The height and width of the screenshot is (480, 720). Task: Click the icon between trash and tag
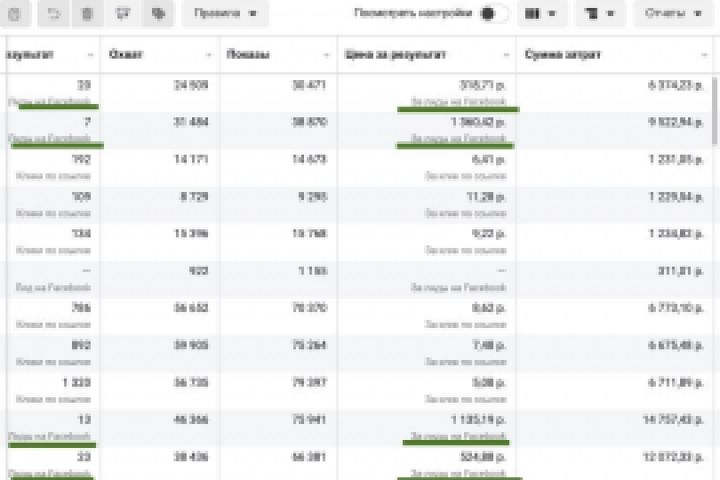(123, 13)
